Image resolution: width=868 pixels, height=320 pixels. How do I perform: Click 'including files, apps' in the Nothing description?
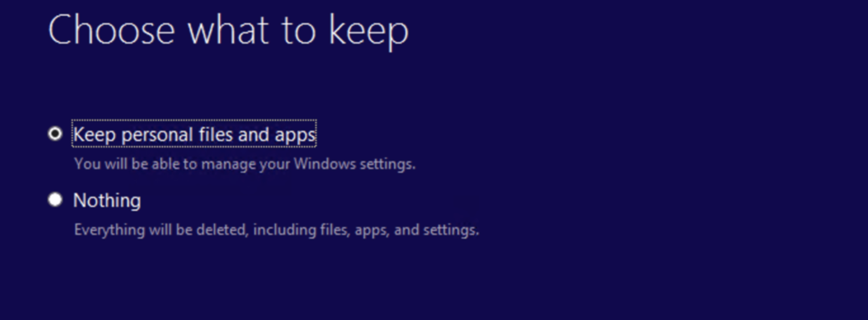321,231
